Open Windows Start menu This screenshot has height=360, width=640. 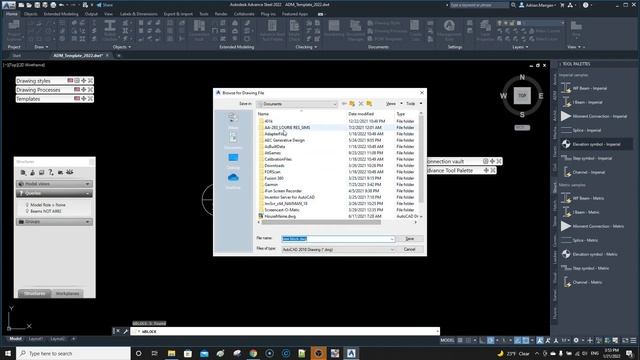click(8, 353)
